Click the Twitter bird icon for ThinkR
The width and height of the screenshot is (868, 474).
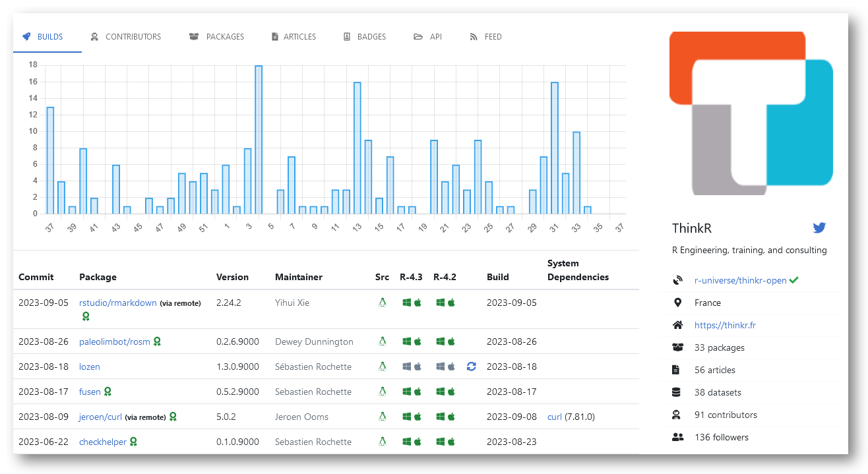[819, 227]
